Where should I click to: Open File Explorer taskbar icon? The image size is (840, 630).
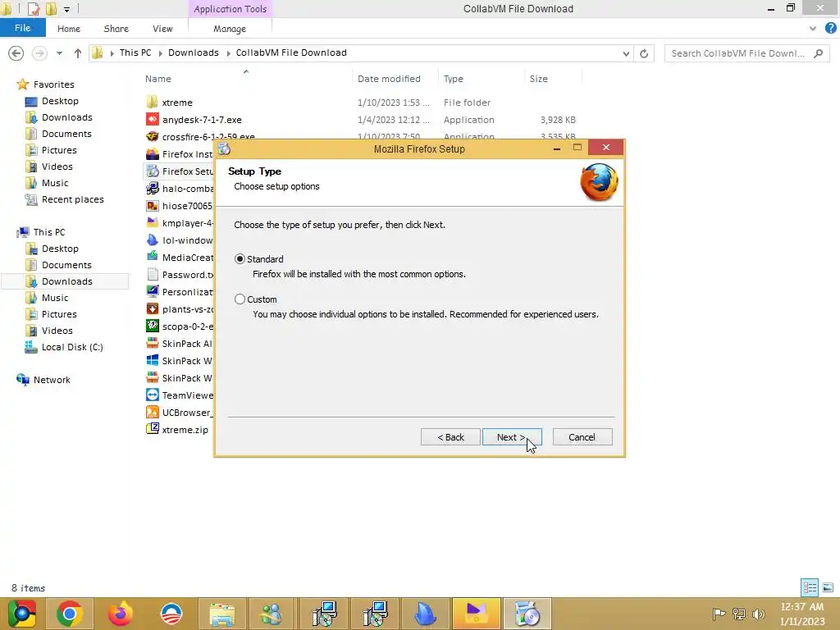[221, 614]
